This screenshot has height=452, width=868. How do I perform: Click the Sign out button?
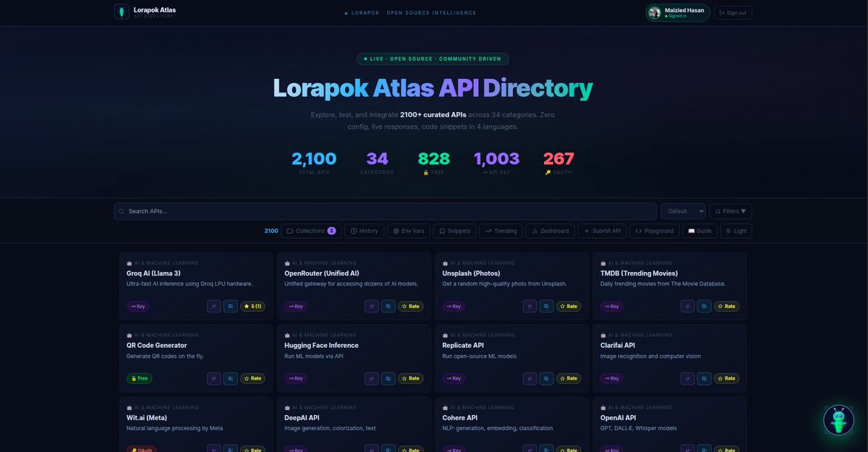pyautogui.click(x=733, y=12)
